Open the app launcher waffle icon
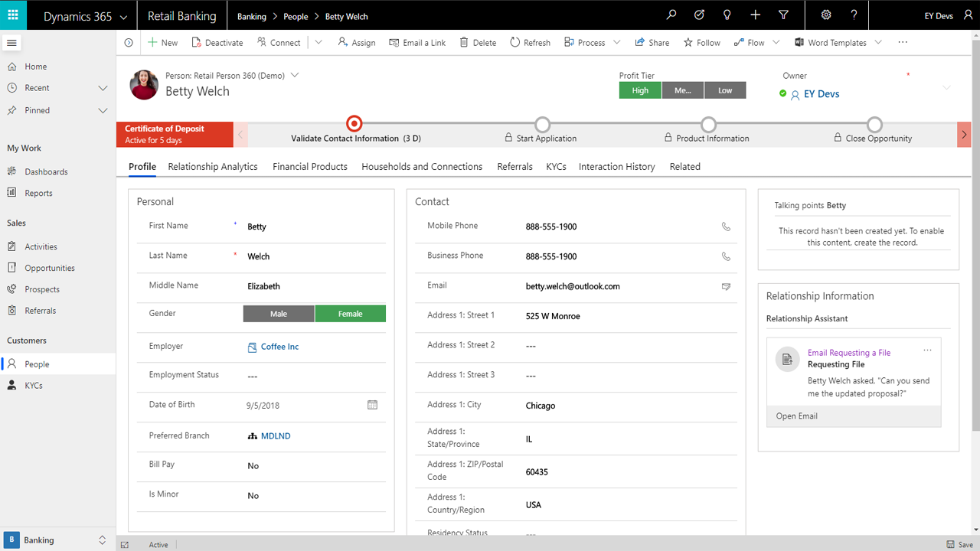Image resolution: width=980 pixels, height=551 pixels. point(13,15)
